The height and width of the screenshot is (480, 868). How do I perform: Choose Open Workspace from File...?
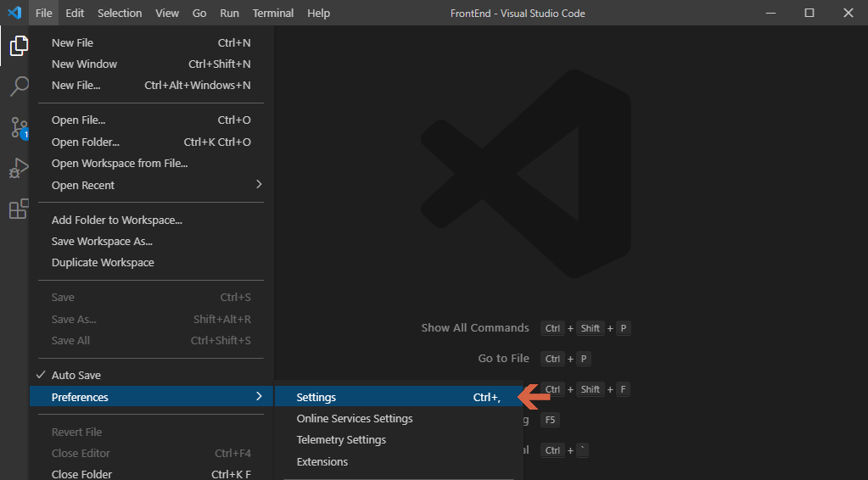point(151,163)
